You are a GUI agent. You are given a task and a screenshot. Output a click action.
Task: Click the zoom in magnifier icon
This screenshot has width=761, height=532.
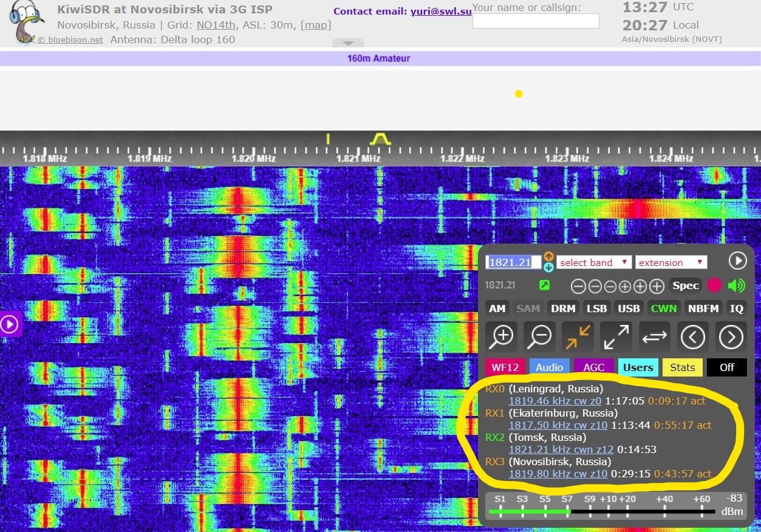pyautogui.click(x=502, y=336)
